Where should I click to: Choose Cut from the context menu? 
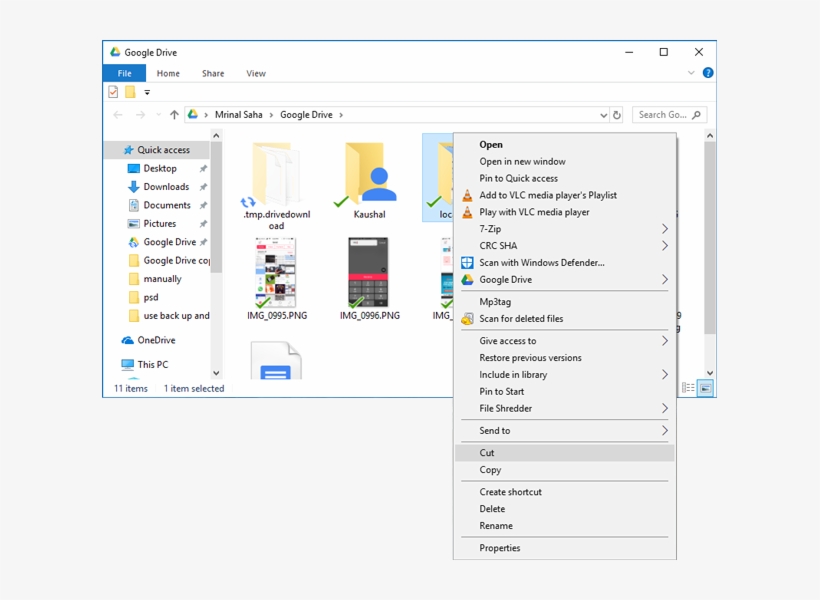(x=487, y=453)
